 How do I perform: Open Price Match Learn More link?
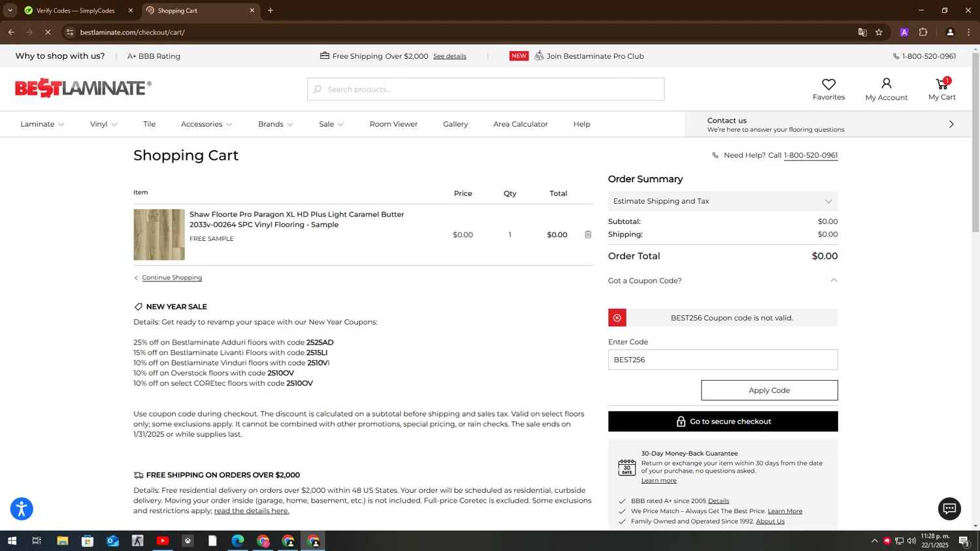point(785,511)
